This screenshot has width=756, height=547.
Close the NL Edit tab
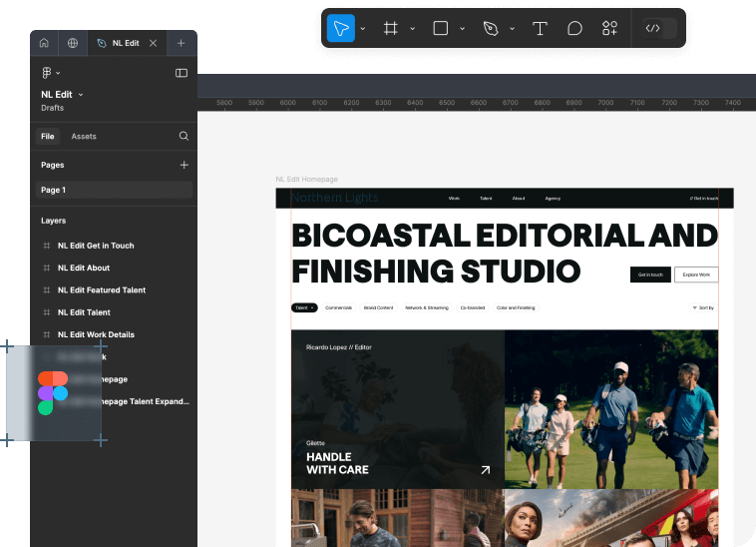pos(153,43)
